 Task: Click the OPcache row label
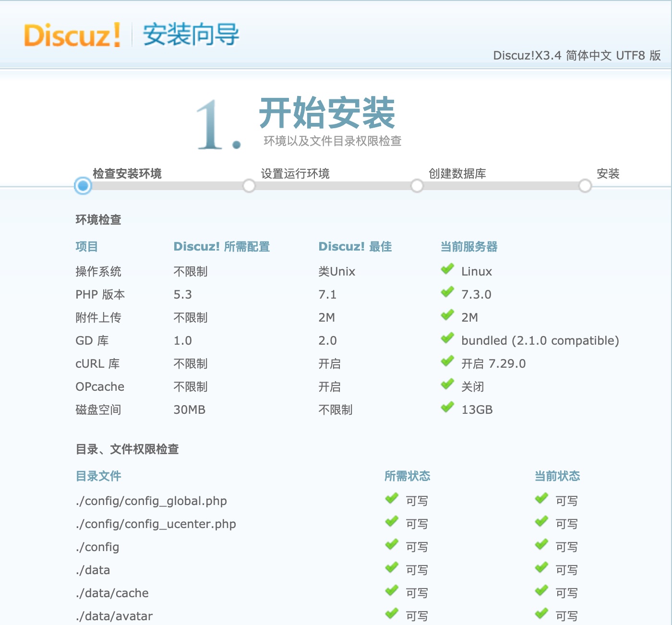100,386
